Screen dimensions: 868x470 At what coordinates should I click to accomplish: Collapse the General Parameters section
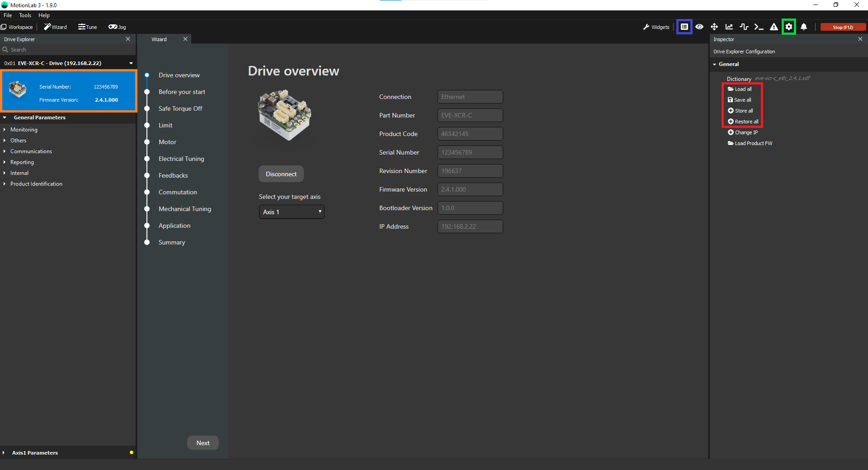(5, 117)
